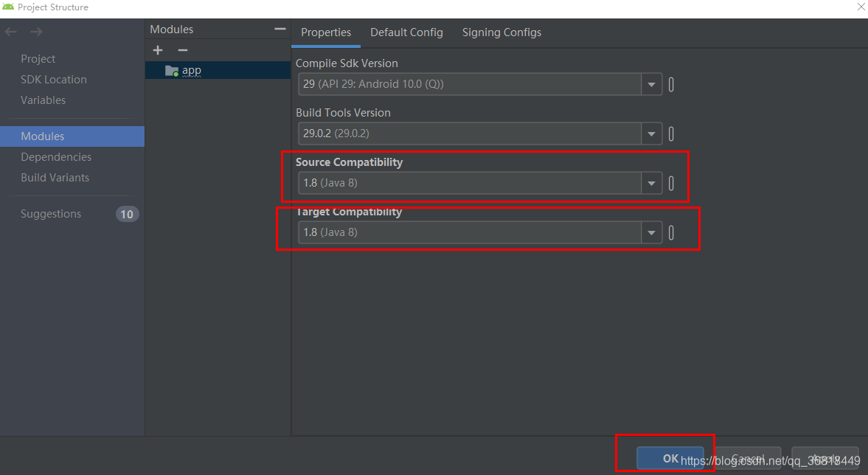Open Compile Sdk Version dropdown arrow

point(652,85)
